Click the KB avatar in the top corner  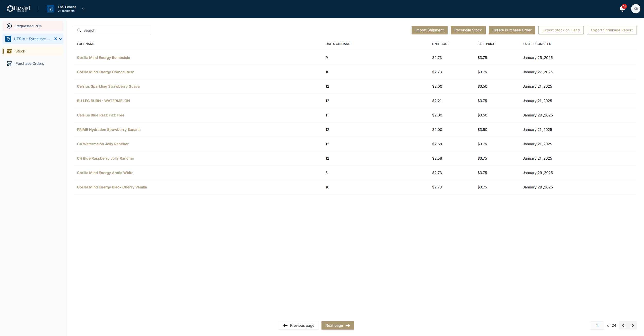point(636,8)
